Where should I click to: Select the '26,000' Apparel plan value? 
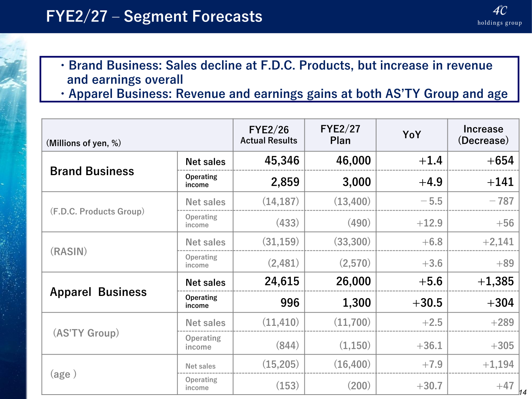[354, 282]
